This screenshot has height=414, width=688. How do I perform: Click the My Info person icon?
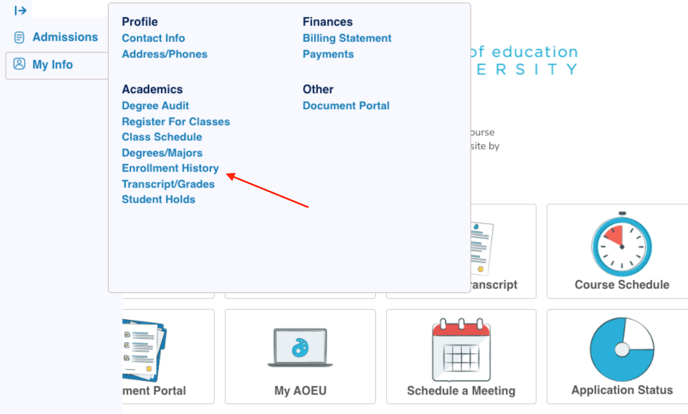pos(19,64)
